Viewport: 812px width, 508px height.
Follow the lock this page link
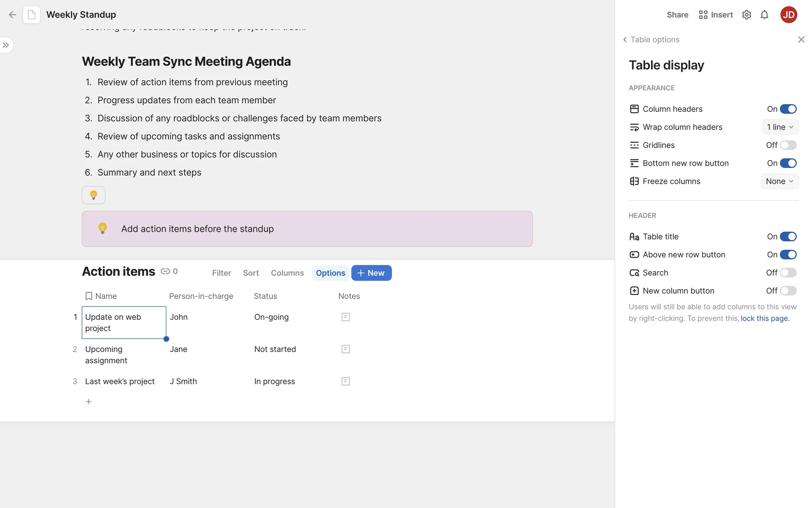point(765,318)
